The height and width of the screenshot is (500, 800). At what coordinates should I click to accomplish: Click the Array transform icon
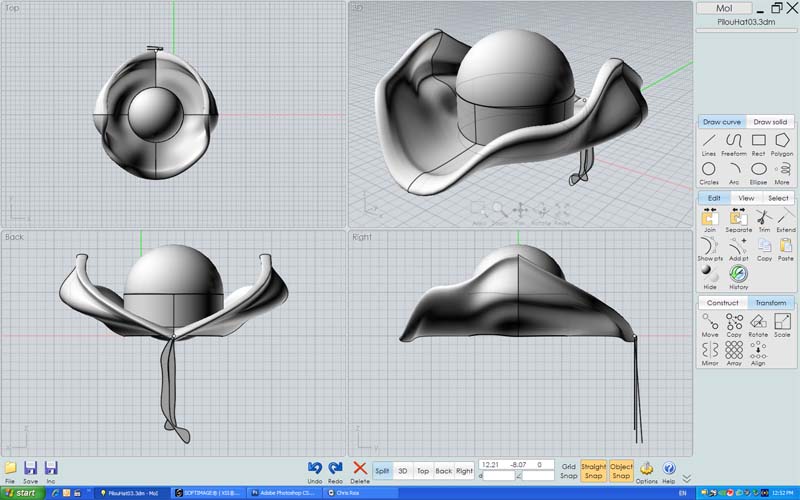(734, 354)
